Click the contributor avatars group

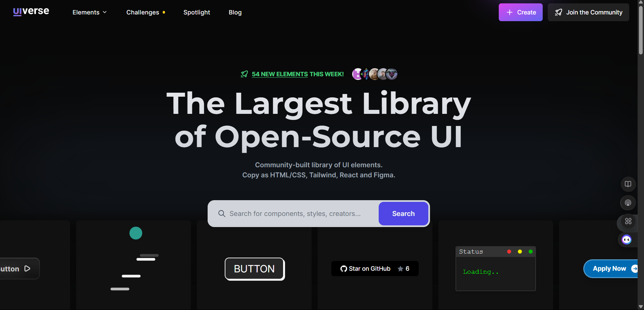click(x=374, y=74)
